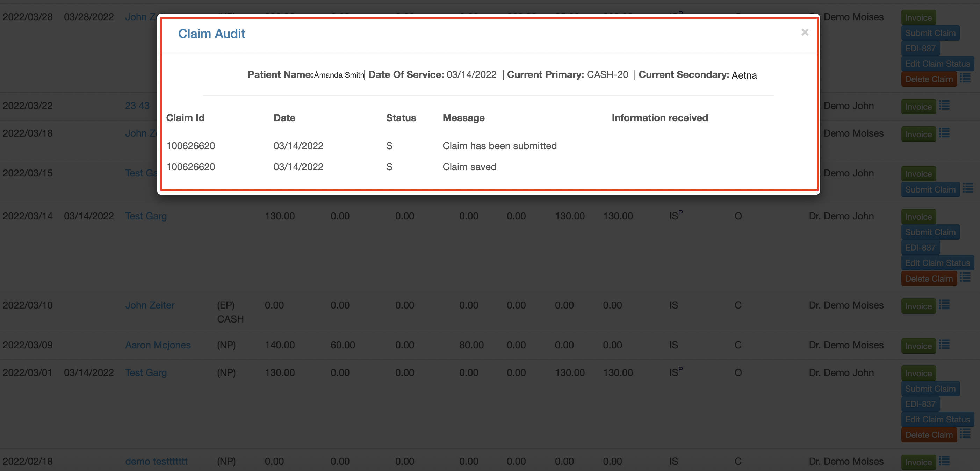The height and width of the screenshot is (471, 980).
Task: Open audit icon next to Submit Claim on 2022/03/15 row
Action: click(966, 187)
